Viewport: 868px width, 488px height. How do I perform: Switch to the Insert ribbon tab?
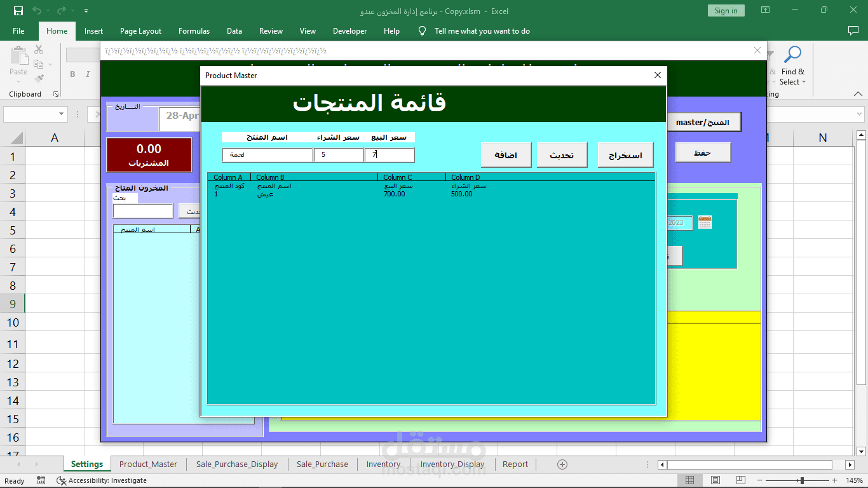coord(93,31)
